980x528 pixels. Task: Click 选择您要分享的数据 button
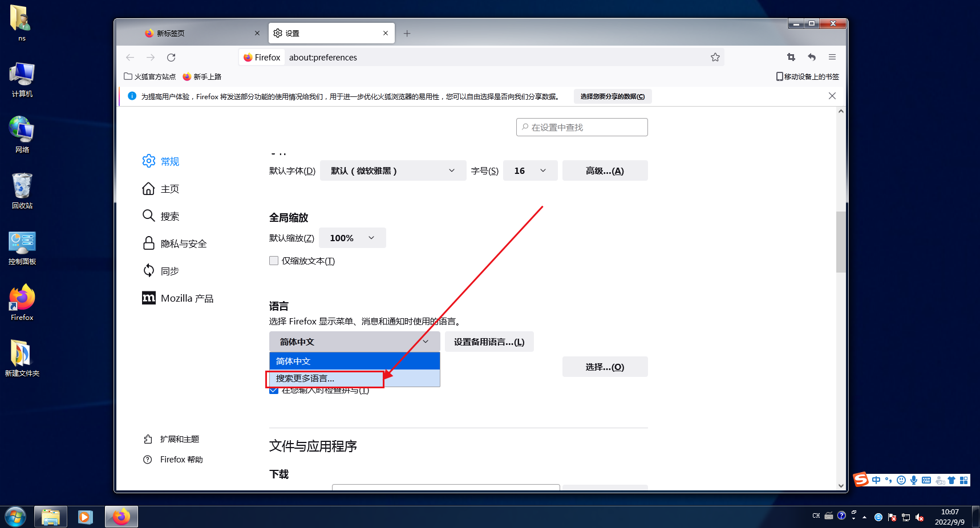pos(613,96)
